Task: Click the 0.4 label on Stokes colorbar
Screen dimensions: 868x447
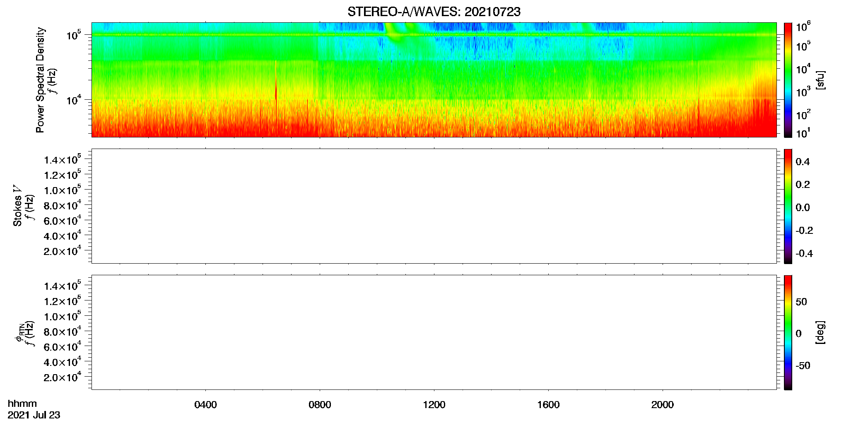Action: pos(803,162)
